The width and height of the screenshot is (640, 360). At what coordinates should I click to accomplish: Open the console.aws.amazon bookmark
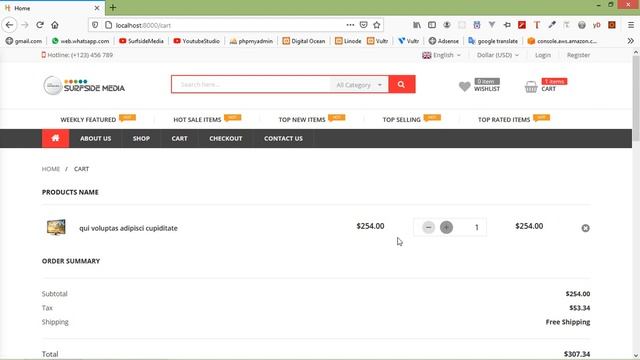pyautogui.click(x=562, y=41)
